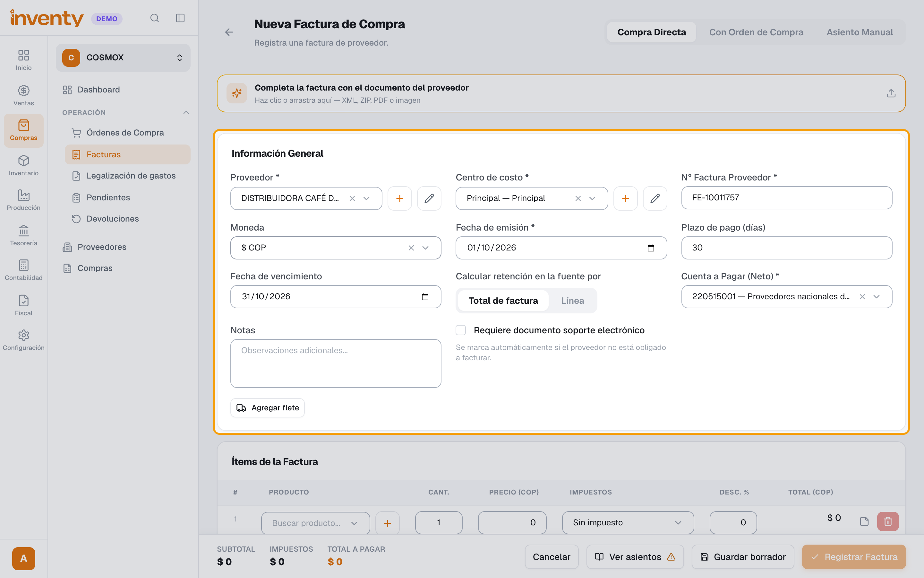Image resolution: width=924 pixels, height=578 pixels.
Task: Select Total de factura retention option
Action: click(503, 301)
